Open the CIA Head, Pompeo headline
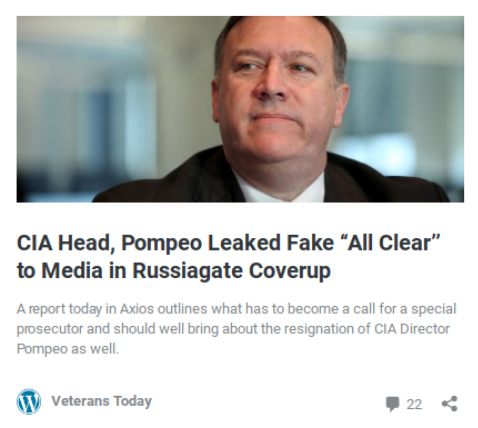 click(228, 256)
